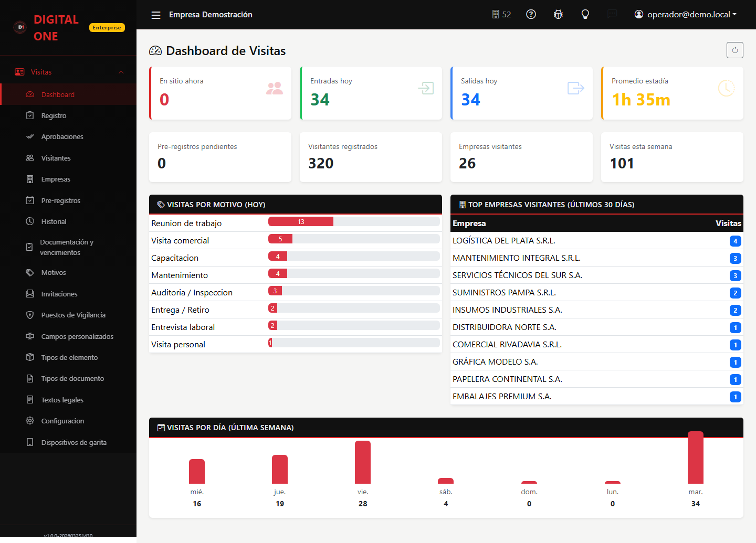Click the Entradas hoy stat card
The height and width of the screenshot is (543, 756).
[x=371, y=93]
